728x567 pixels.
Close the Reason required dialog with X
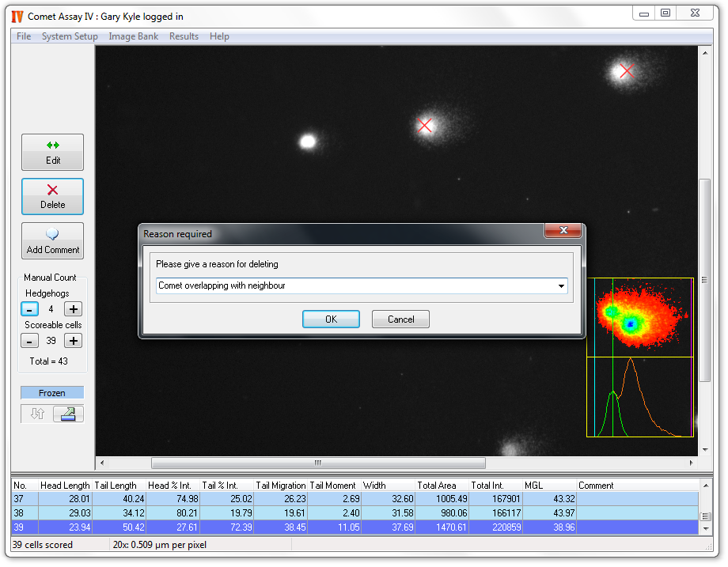[563, 230]
